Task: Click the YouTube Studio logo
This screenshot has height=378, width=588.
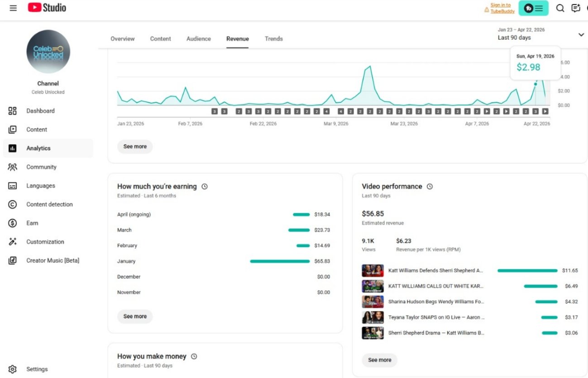Action: point(47,8)
